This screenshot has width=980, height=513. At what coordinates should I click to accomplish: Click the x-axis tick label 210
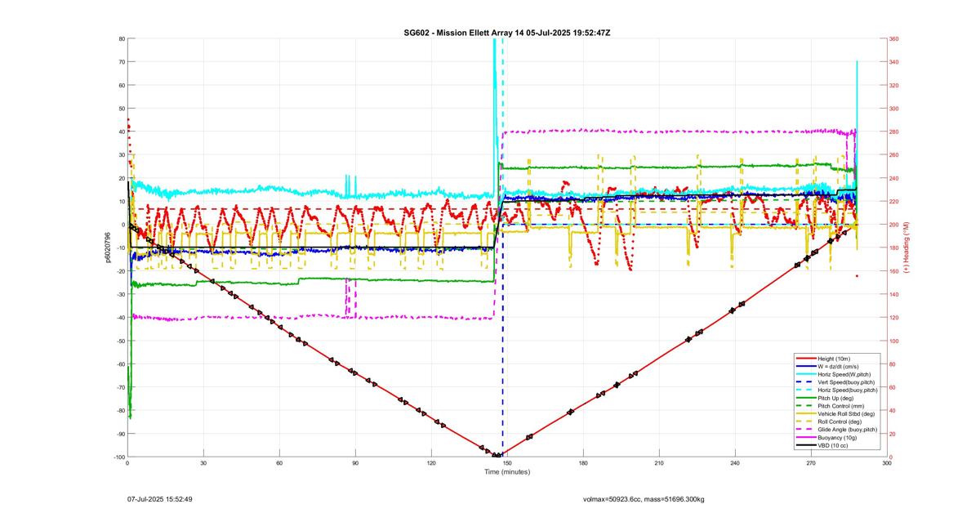click(659, 463)
